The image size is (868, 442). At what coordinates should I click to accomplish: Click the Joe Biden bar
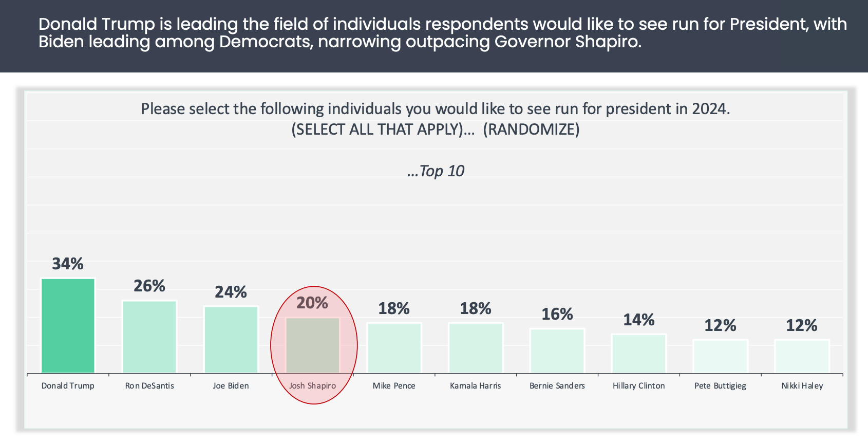pyautogui.click(x=231, y=339)
